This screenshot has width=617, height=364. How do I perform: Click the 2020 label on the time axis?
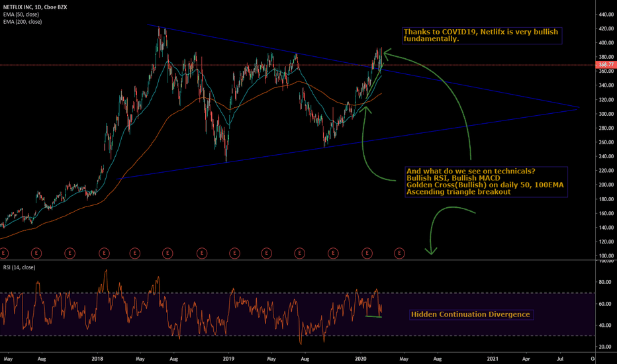click(x=361, y=359)
